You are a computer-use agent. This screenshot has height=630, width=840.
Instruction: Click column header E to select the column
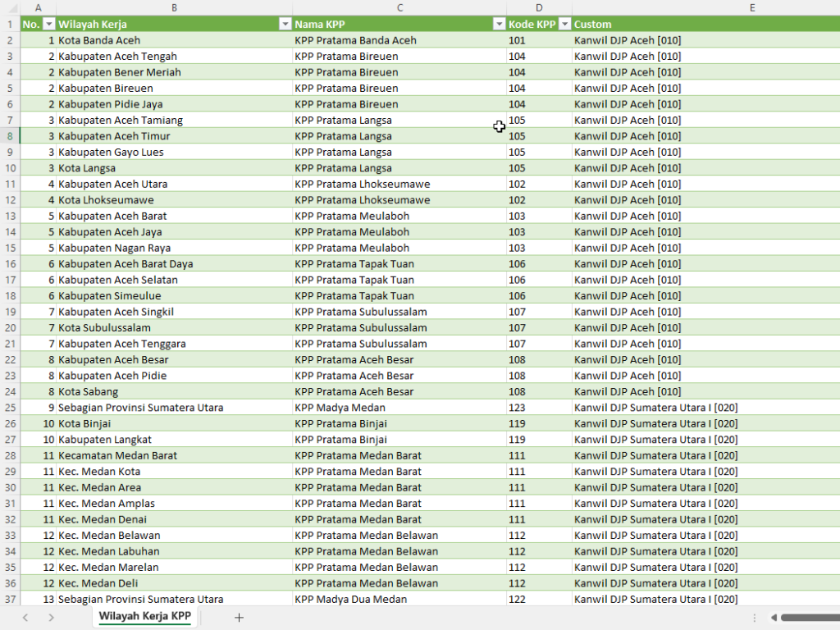pos(751,7)
